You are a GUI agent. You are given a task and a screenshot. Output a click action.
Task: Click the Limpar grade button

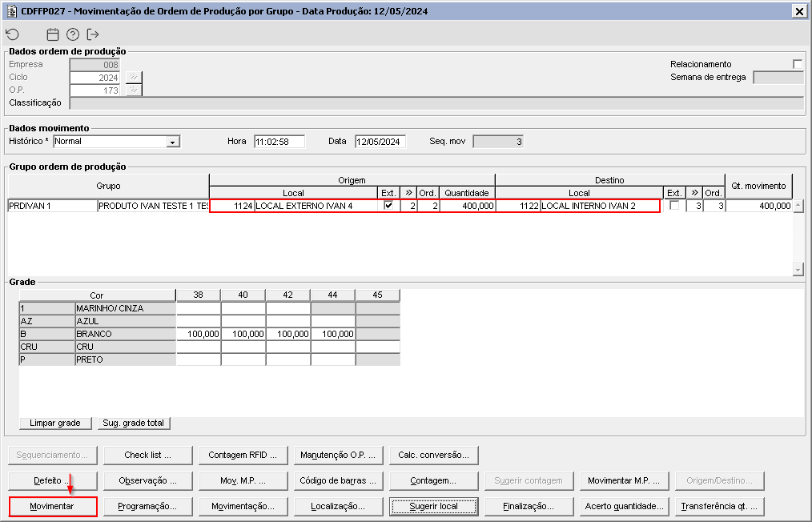[x=55, y=423]
